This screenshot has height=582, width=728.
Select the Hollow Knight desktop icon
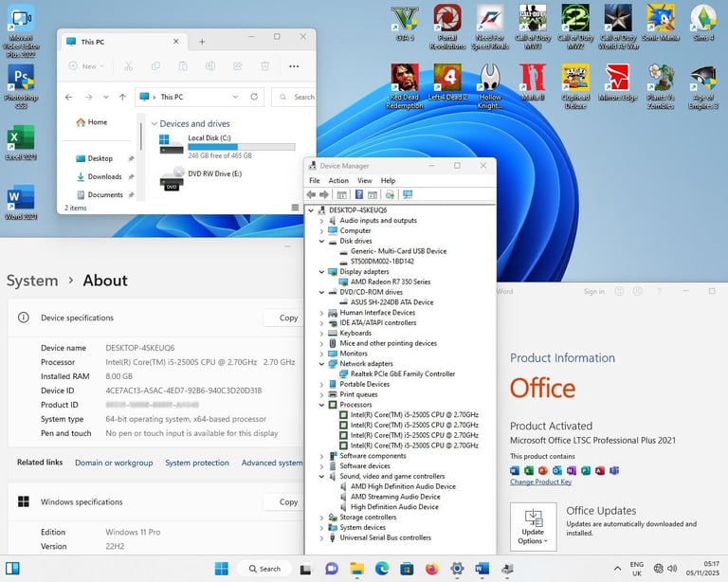coord(490,87)
